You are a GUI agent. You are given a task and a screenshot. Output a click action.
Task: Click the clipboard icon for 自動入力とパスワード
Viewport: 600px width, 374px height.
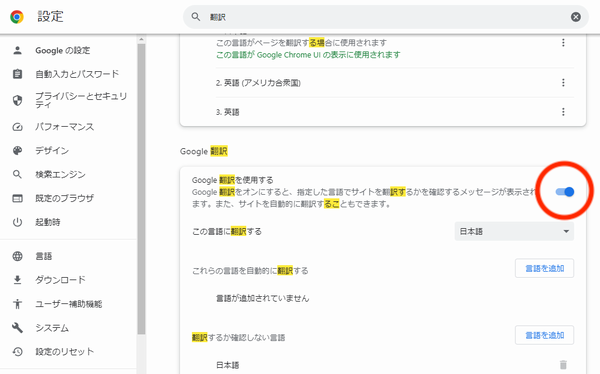pos(17,74)
